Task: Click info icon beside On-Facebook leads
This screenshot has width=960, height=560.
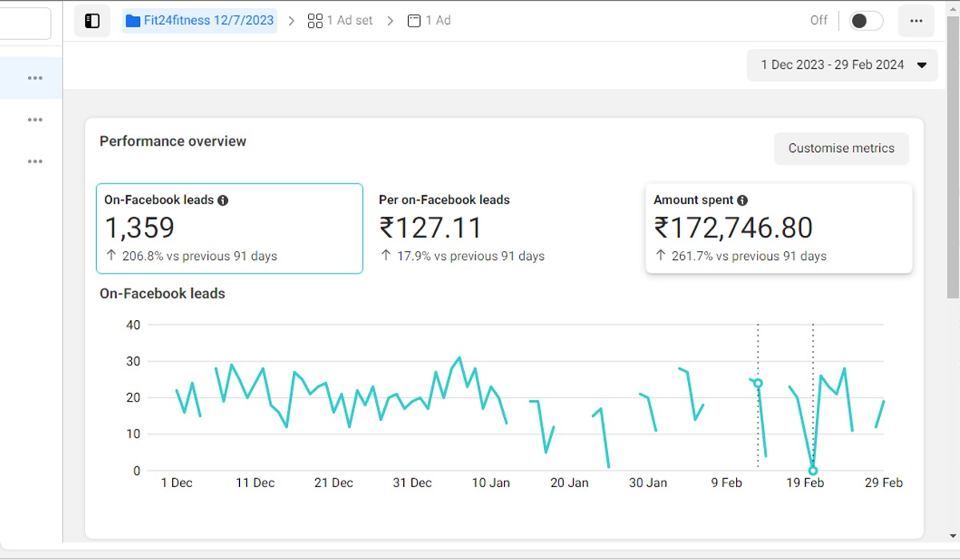Action: (x=223, y=200)
